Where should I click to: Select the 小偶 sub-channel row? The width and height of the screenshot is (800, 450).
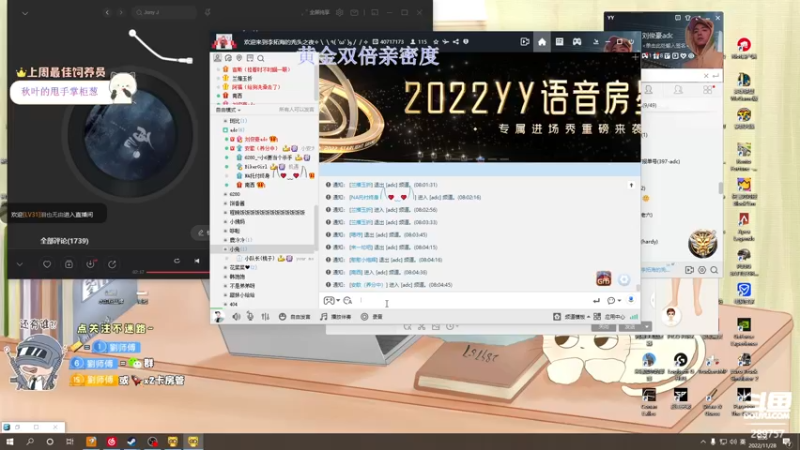pyautogui.click(x=264, y=249)
